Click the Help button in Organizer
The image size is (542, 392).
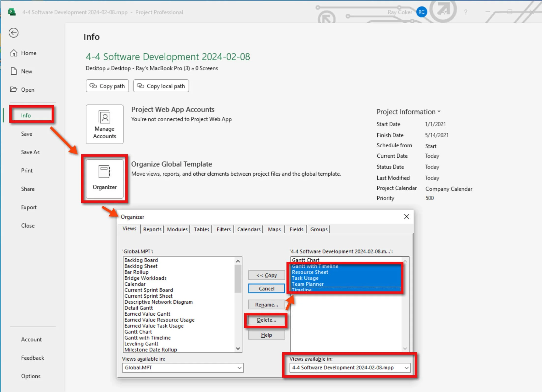tap(267, 335)
